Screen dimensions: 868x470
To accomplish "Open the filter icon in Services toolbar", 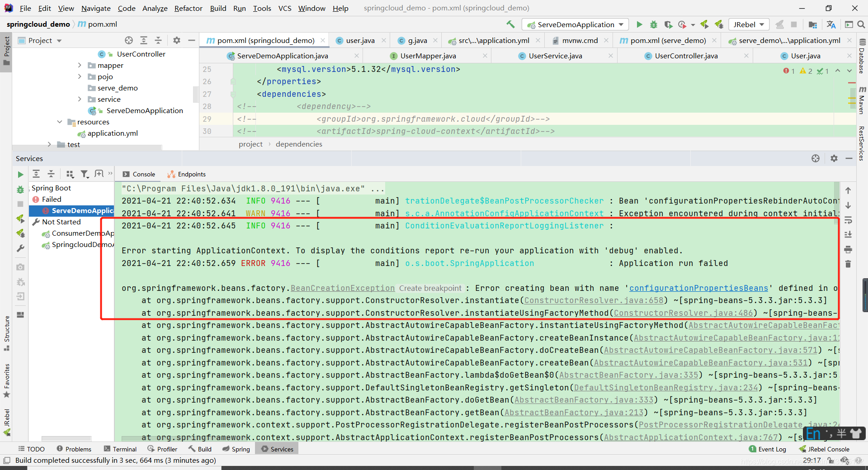I will tap(85, 174).
